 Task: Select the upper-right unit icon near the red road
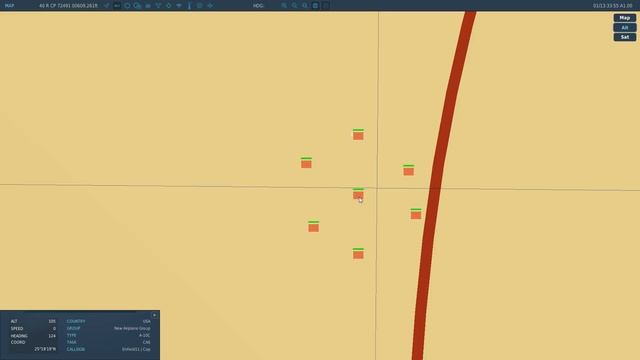pos(409,170)
